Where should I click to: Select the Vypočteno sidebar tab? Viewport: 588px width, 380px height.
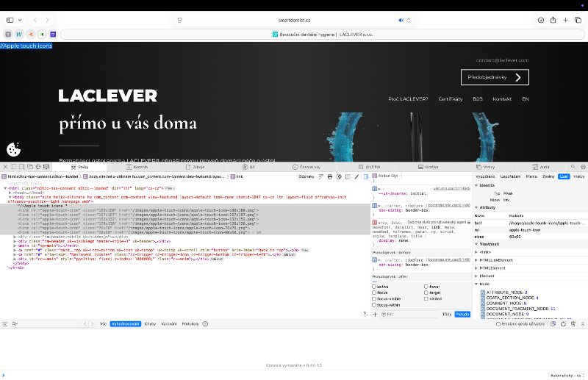pos(485,176)
